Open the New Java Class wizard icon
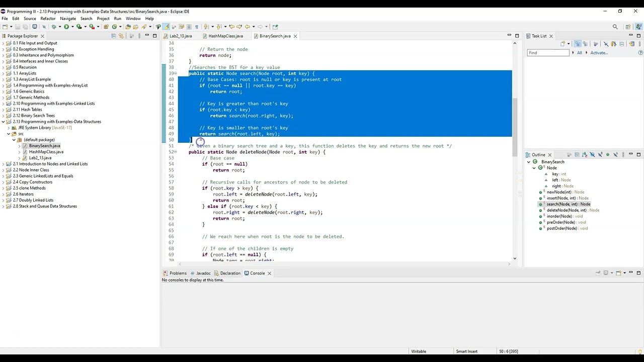The width and height of the screenshot is (644, 362). coord(115,27)
